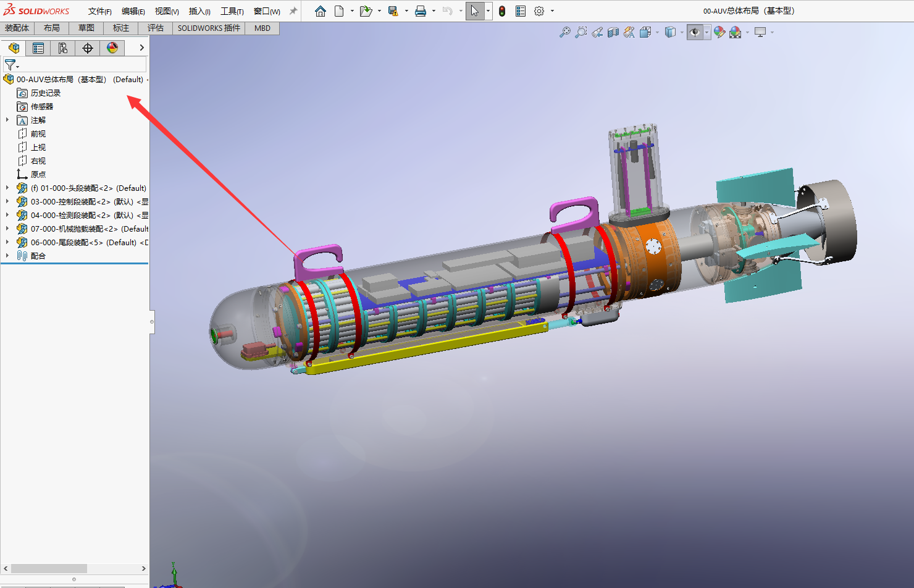Click the Undo arrow icon

(x=448, y=11)
